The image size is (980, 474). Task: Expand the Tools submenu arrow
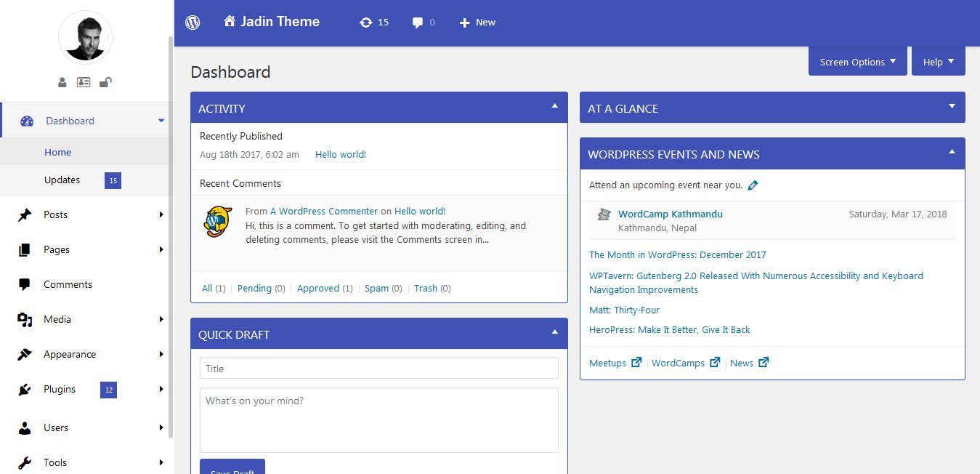tap(161, 462)
